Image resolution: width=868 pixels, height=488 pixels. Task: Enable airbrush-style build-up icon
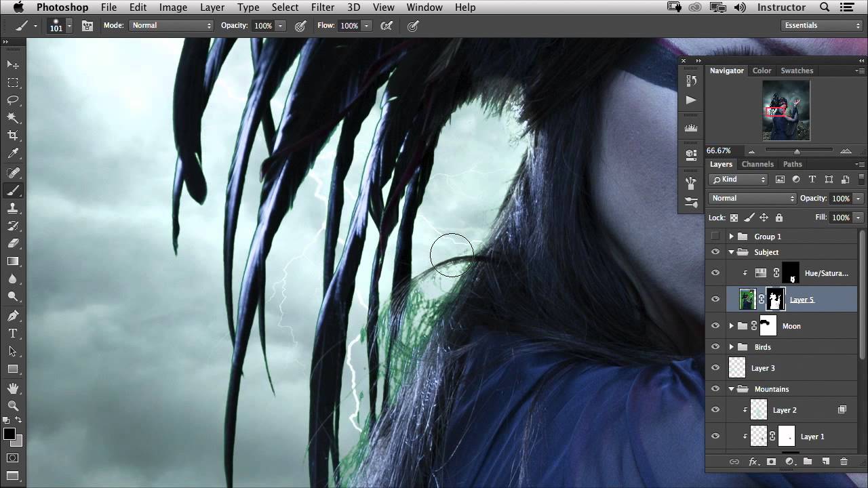[x=387, y=26]
